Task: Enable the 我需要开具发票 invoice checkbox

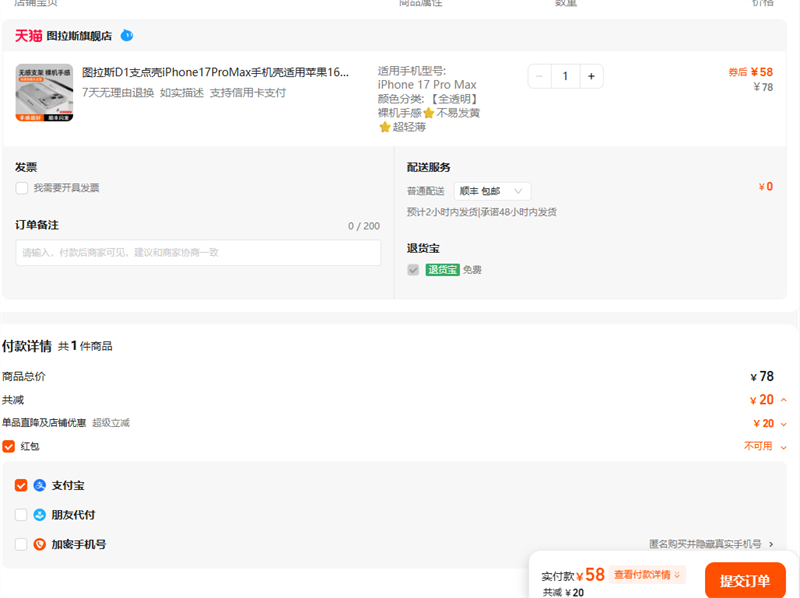Action: 22,188
